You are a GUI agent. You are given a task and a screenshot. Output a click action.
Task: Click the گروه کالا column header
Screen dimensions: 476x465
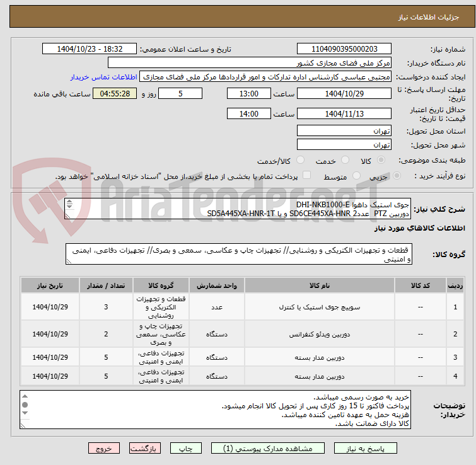(x=161, y=285)
